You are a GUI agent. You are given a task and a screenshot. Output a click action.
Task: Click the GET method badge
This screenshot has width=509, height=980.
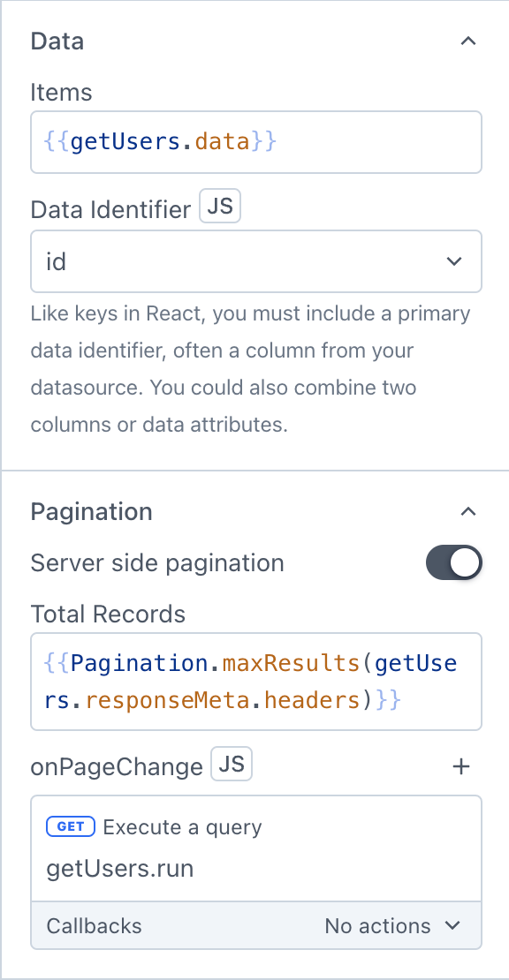click(70, 826)
